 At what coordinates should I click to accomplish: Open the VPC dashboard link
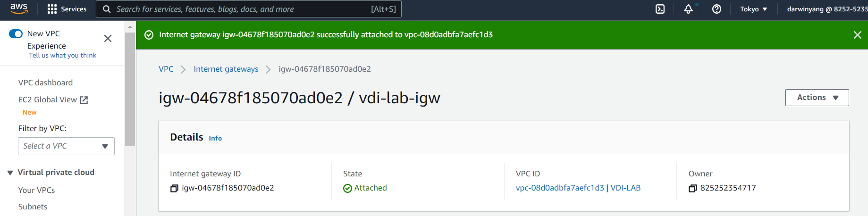tap(45, 83)
